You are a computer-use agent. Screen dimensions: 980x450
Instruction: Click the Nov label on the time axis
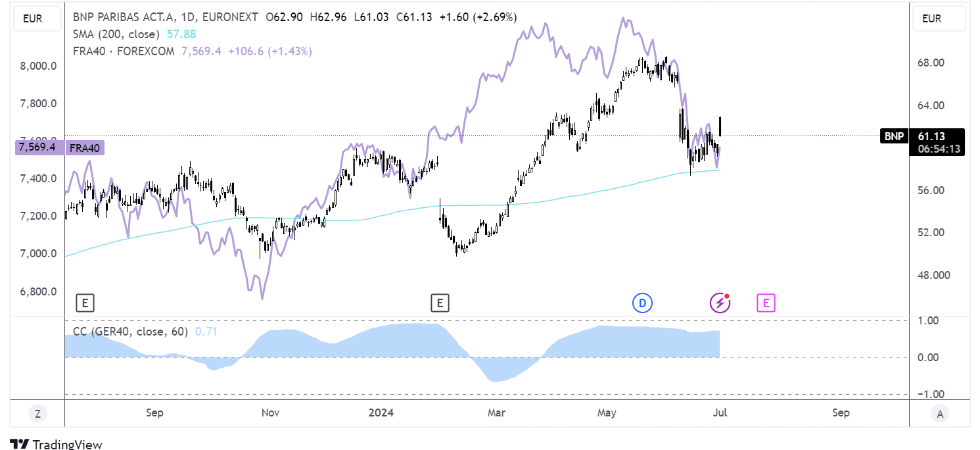[271, 413]
